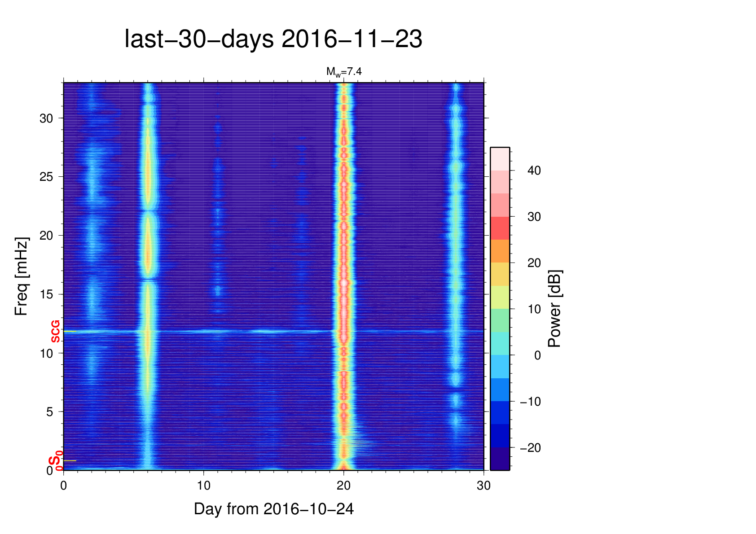
Task: Pick the cyan colorbar segment just below 0 dB
Action: click(500, 366)
